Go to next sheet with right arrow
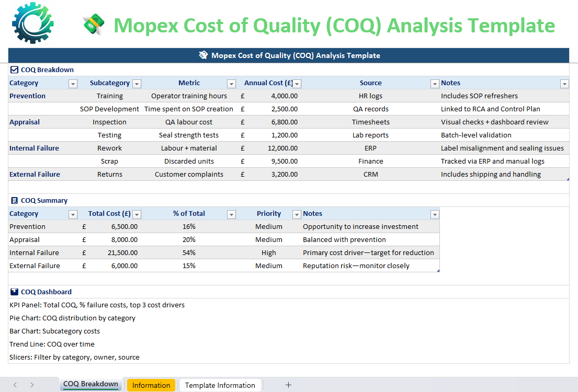578x392 pixels. pos(32,385)
